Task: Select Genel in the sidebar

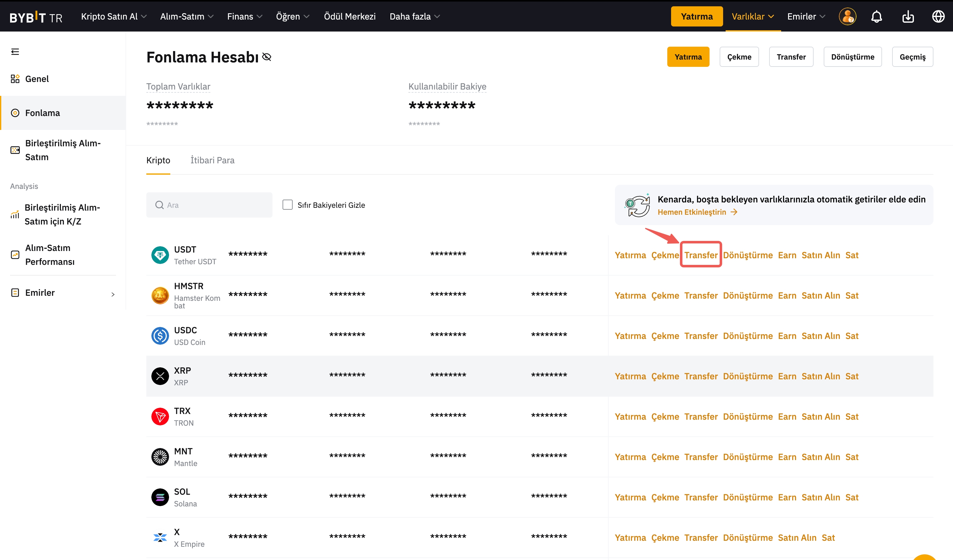Action: 37,79
